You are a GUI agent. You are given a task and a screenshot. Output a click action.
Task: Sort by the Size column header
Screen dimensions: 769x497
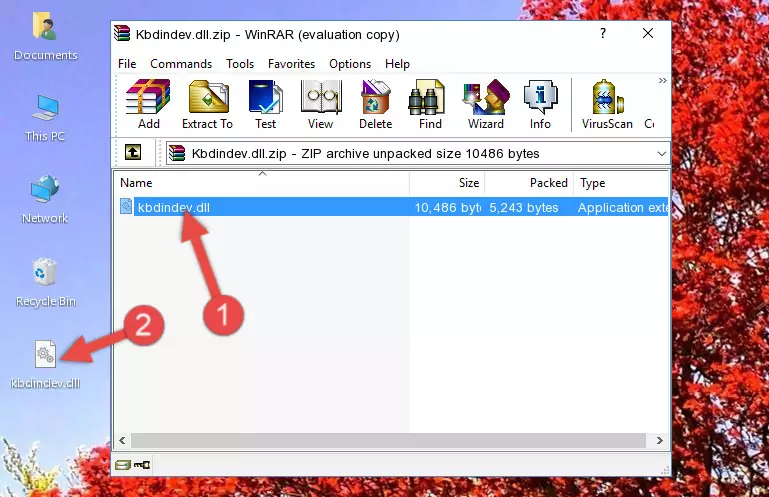(447, 183)
